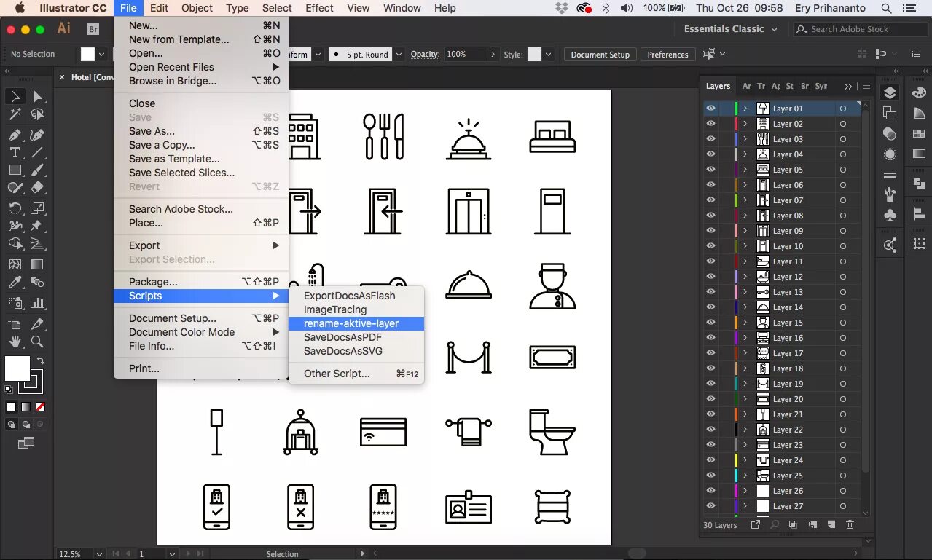Open Export submenu in File menu

pyautogui.click(x=201, y=245)
